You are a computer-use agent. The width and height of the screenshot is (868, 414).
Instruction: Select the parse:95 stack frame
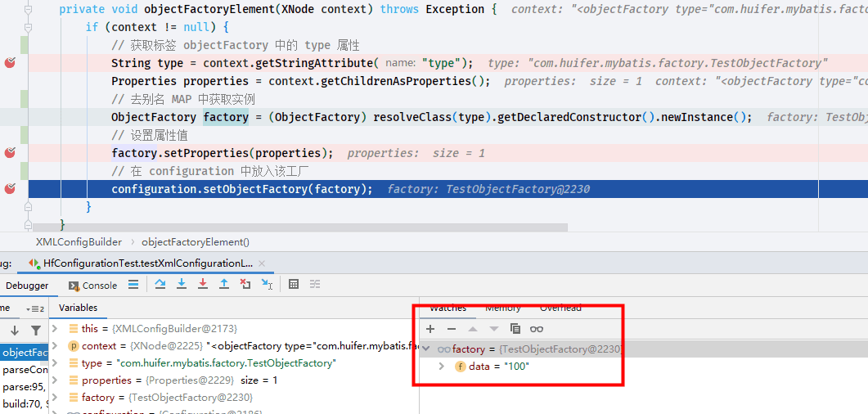click(25, 387)
